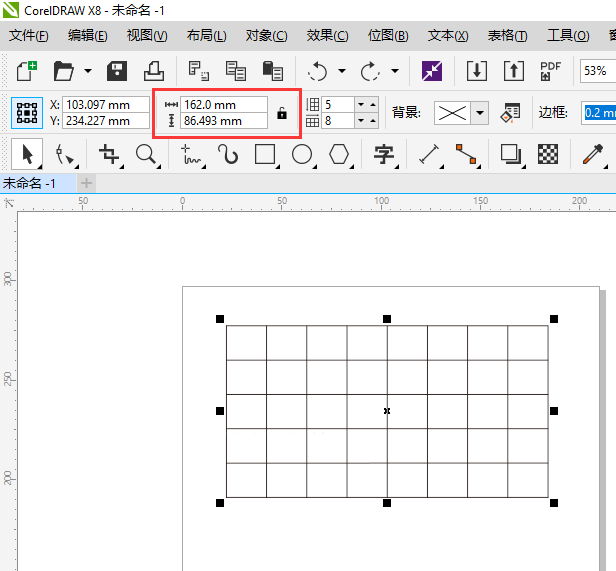Add a new document with plus tab
Viewport: 616px width, 571px height.
[x=86, y=183]
